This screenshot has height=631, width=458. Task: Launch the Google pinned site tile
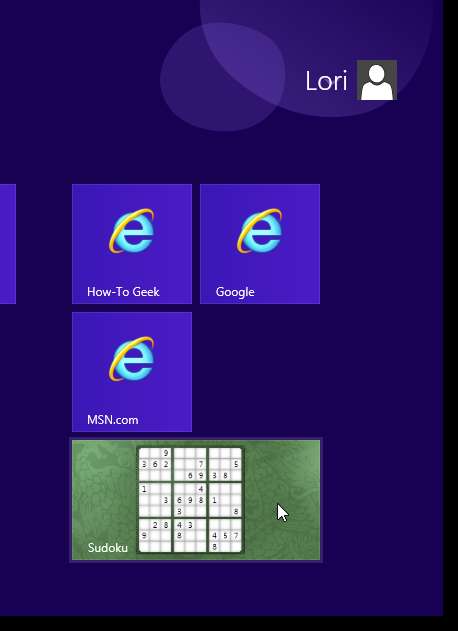click(x=260, y=244)
